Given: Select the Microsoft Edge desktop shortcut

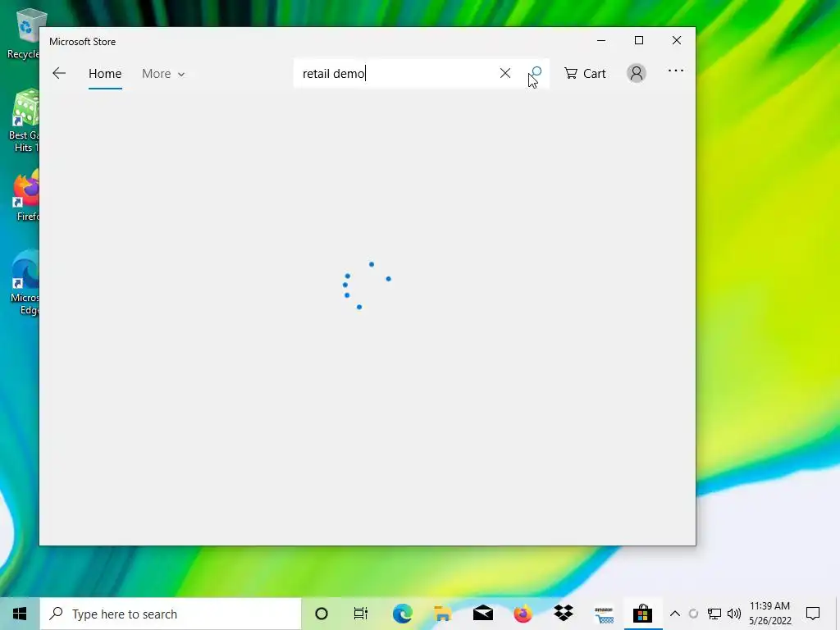Looking at the screenshot, I should (x=24, y=283).
